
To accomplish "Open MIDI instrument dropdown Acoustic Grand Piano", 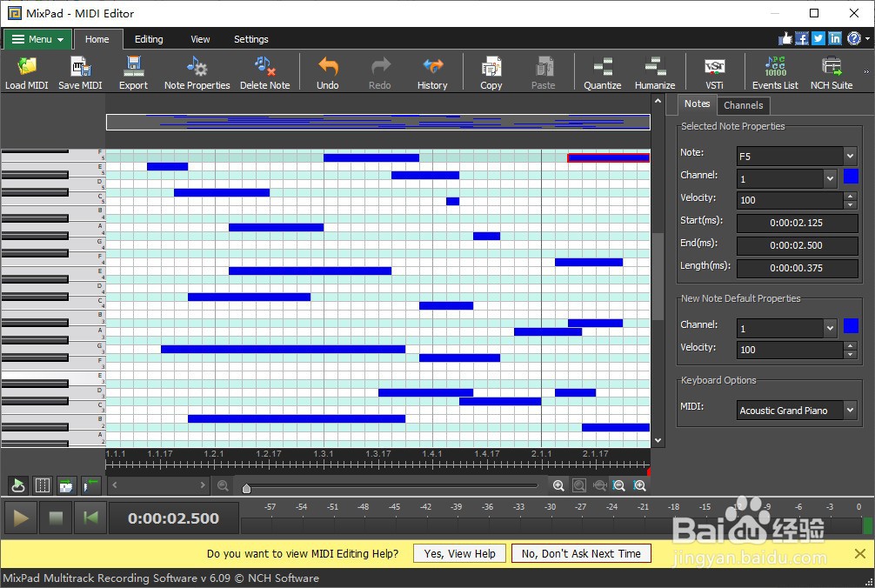I will tap(850, 410).
